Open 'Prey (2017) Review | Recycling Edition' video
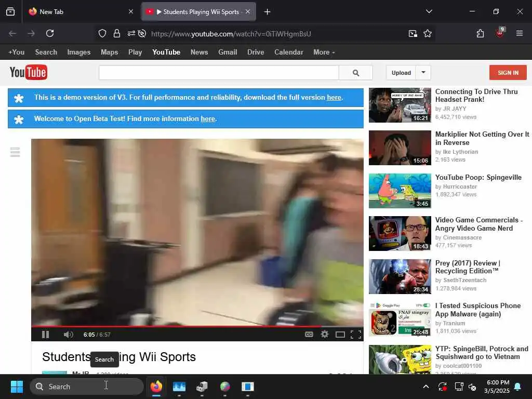 [x=468, y=267]
